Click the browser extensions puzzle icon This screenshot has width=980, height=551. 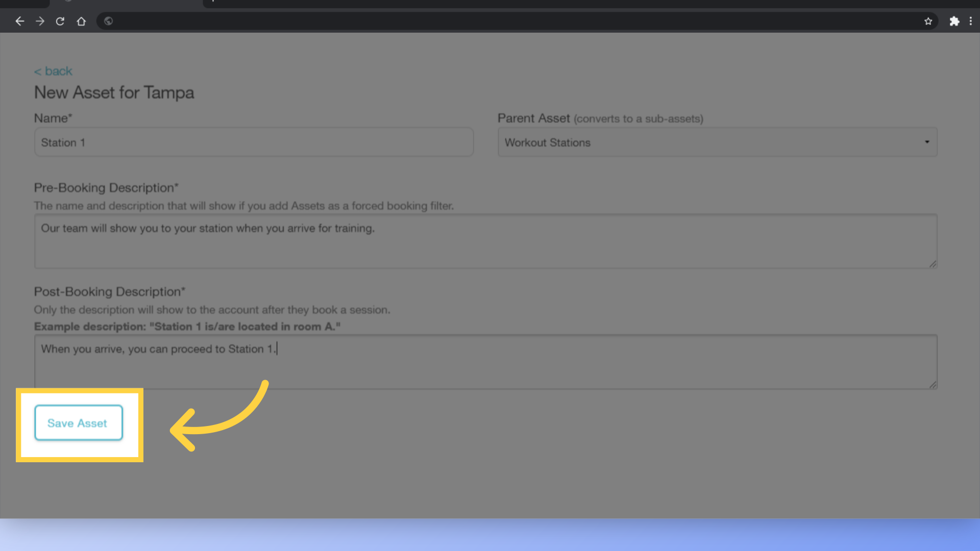coord(954,21)
